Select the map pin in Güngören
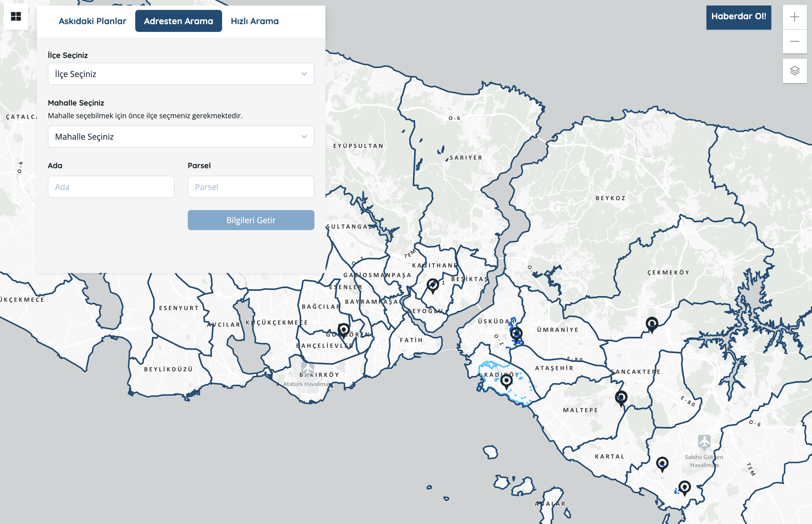Image resolution: width=812 pixels, height=524 pixels. tap(344, 330)
